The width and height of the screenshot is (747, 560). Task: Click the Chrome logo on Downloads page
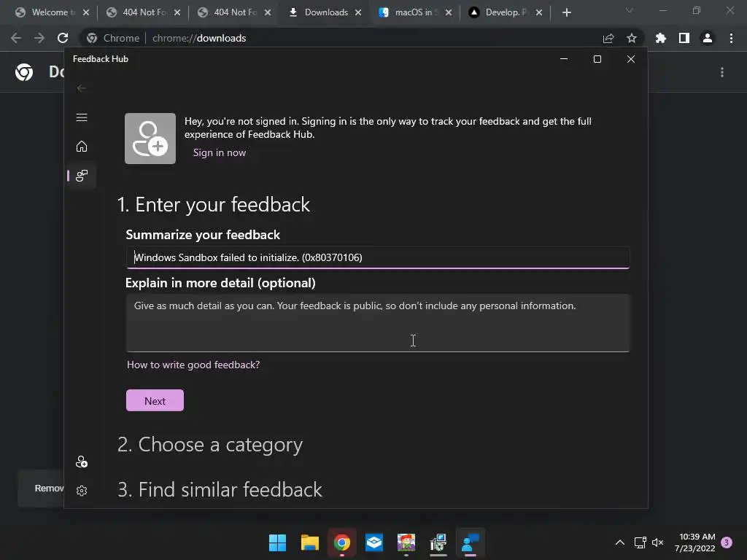24,72
